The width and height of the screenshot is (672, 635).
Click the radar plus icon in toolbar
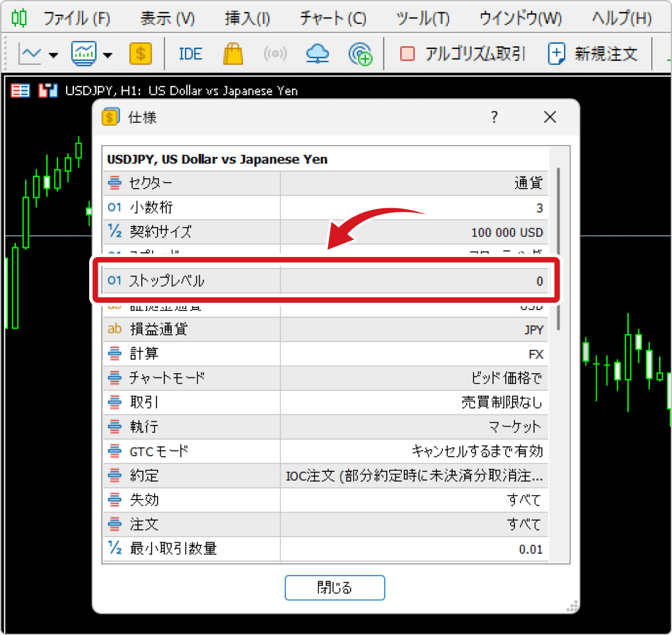pyautogui.click(x=360, y=54)
